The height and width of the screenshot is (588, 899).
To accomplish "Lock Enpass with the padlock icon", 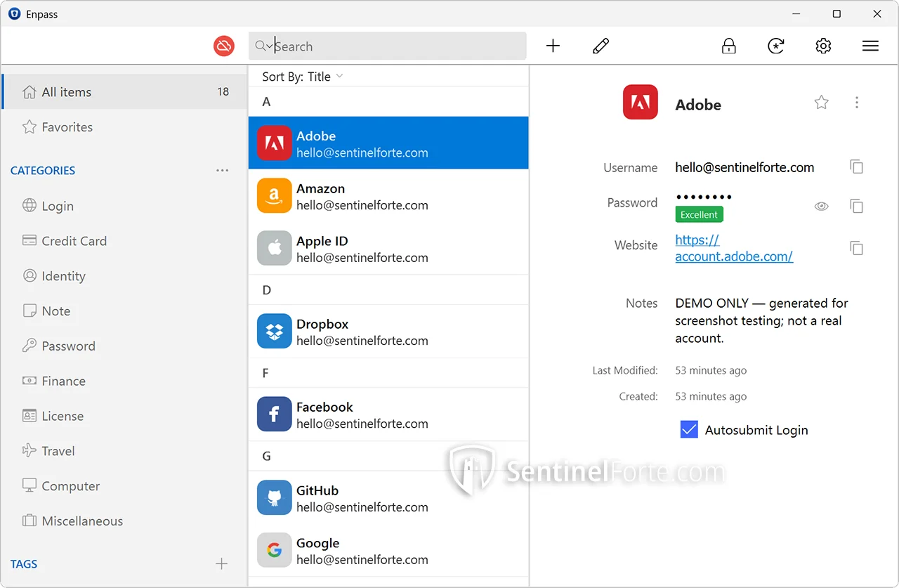I will coord(729,46).
